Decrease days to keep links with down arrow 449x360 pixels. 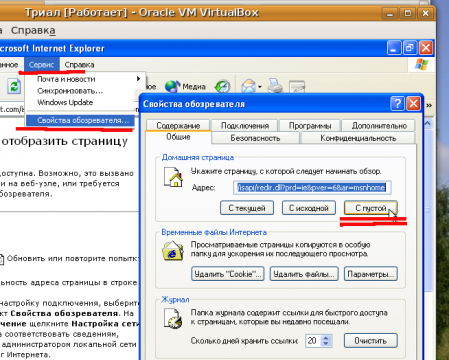pyautogui.click(x=326, y=344)
